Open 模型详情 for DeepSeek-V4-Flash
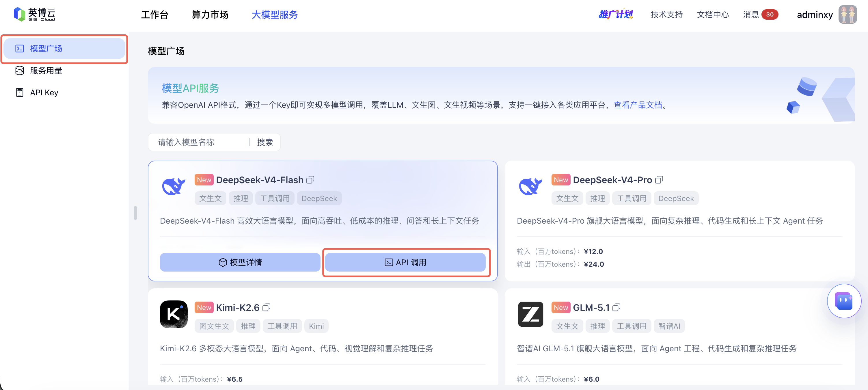Image resolution: width=868 pixels, height=390 pixels. 240,262
